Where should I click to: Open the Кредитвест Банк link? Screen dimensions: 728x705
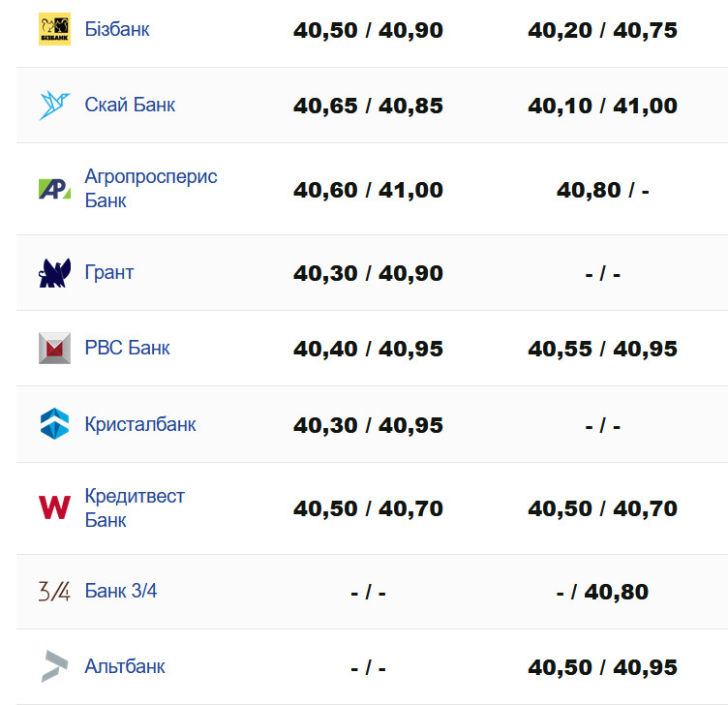pos(135,507)
